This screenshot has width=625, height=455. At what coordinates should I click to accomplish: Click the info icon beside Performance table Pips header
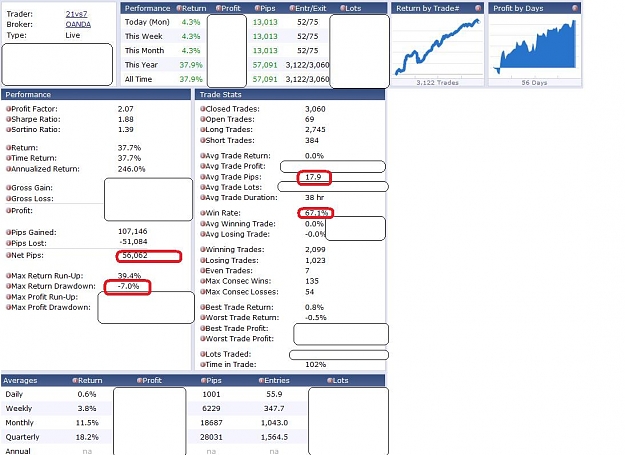point(257,8)
